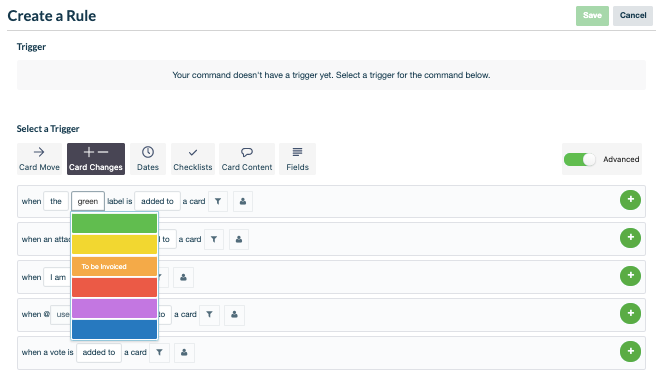The height and width of the screenshot is (378, 669).
Task: Click the 'Create a Rule' title
Action: (52, 16)
